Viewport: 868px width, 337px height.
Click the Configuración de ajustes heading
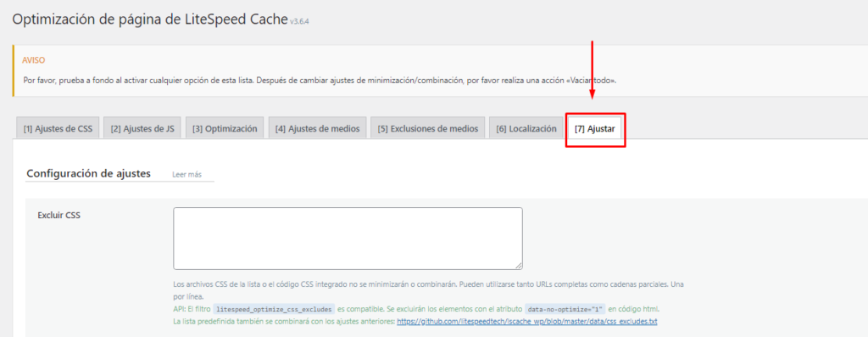[88, 173]
